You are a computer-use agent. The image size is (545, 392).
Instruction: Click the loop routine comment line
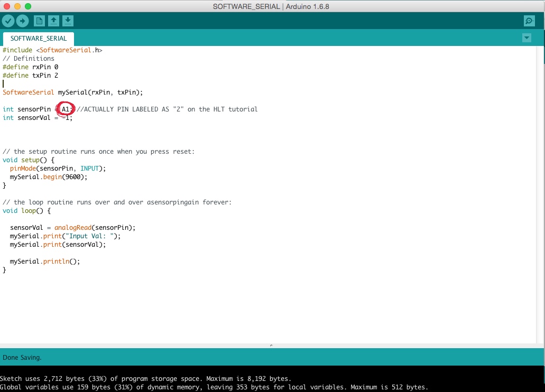coord(117,202)
